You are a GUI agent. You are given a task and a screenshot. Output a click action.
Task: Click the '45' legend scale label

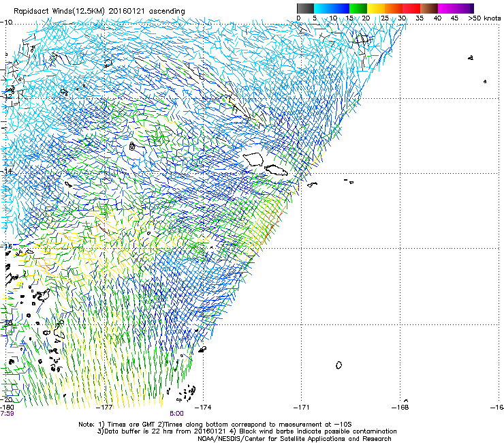454,18
